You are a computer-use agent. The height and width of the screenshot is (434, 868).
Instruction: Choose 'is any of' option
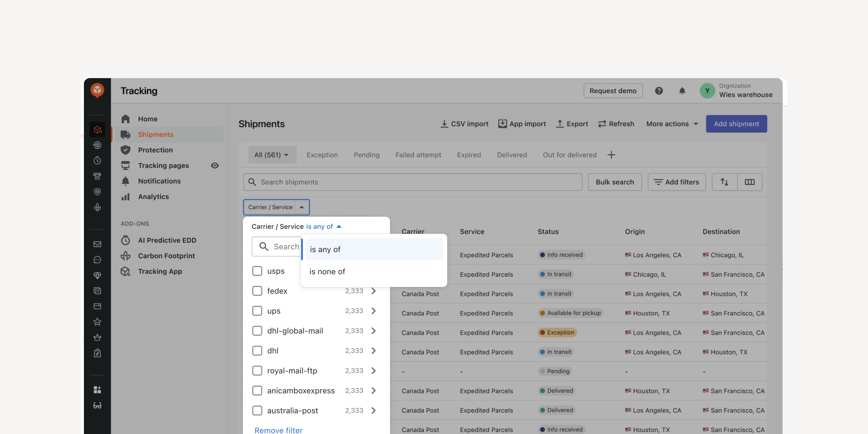(374, 249)
